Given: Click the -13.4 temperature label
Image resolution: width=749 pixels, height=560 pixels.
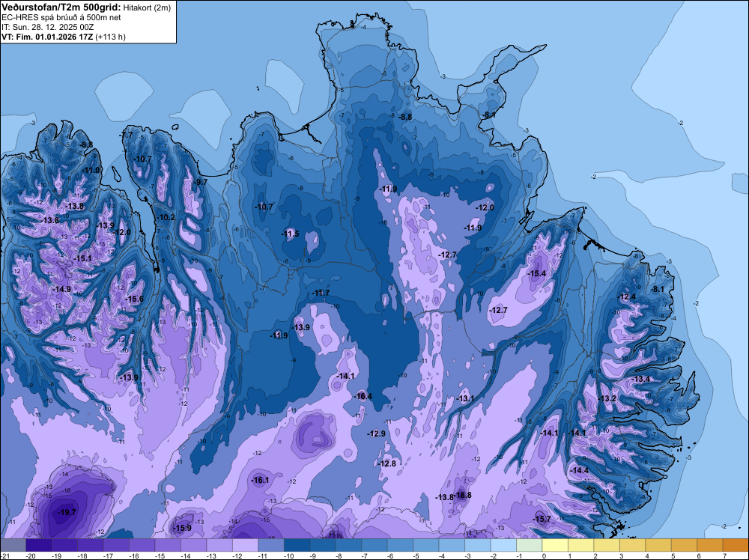Looking at the screenshot, I should [x=640, y=379].
